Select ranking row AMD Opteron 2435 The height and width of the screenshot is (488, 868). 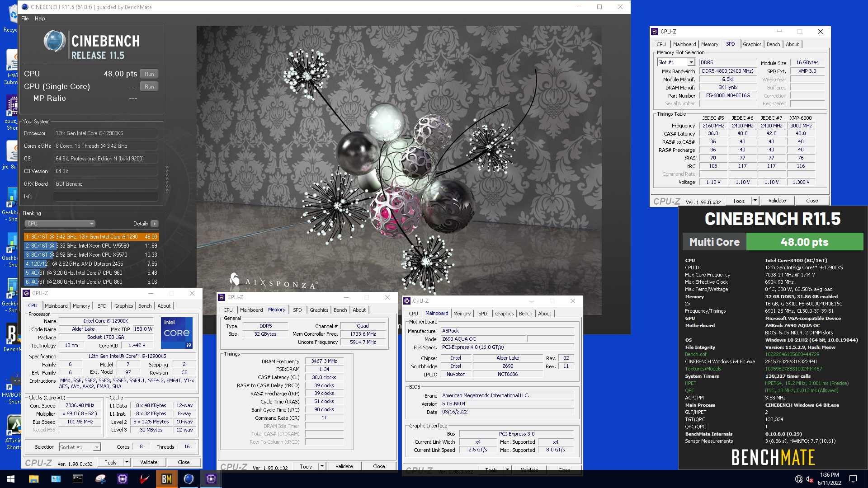pyautogui.click(x=91, y=264)
